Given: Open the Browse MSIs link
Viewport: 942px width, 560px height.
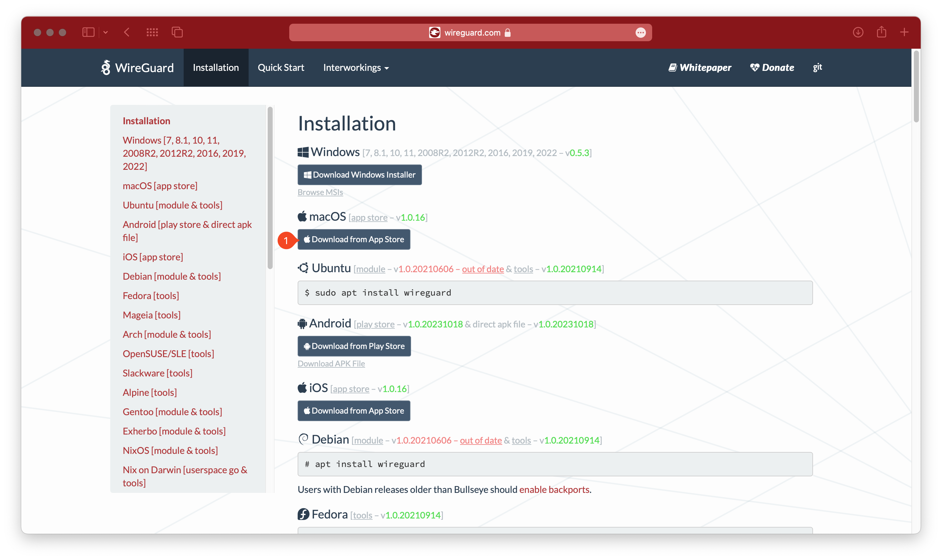Looking at the screenshot, I should tap(320, 193).
